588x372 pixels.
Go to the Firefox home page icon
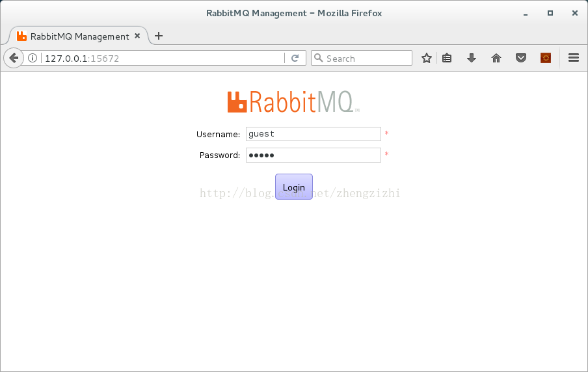(496, 58)
